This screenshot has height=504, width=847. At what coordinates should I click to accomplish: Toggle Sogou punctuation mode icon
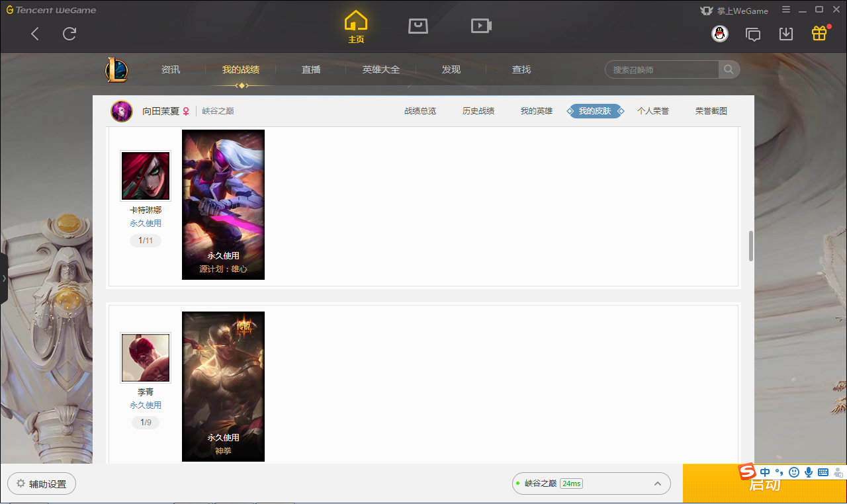point(780,472)
